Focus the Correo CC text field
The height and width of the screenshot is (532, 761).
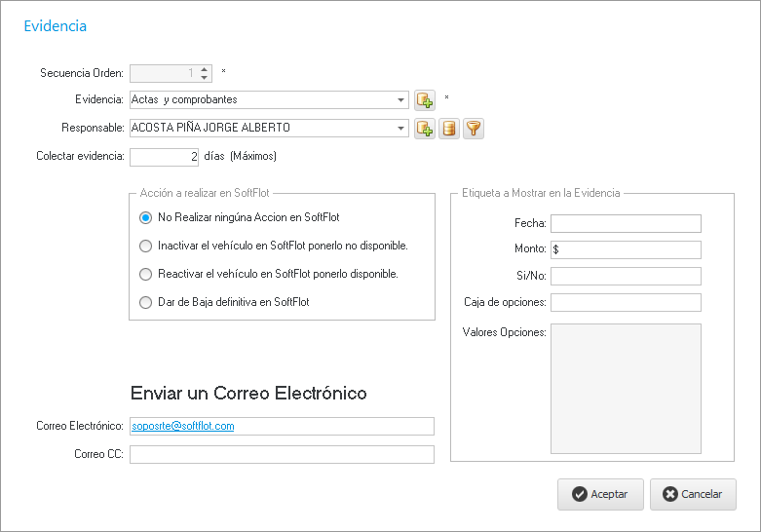[x=282, y=454]
